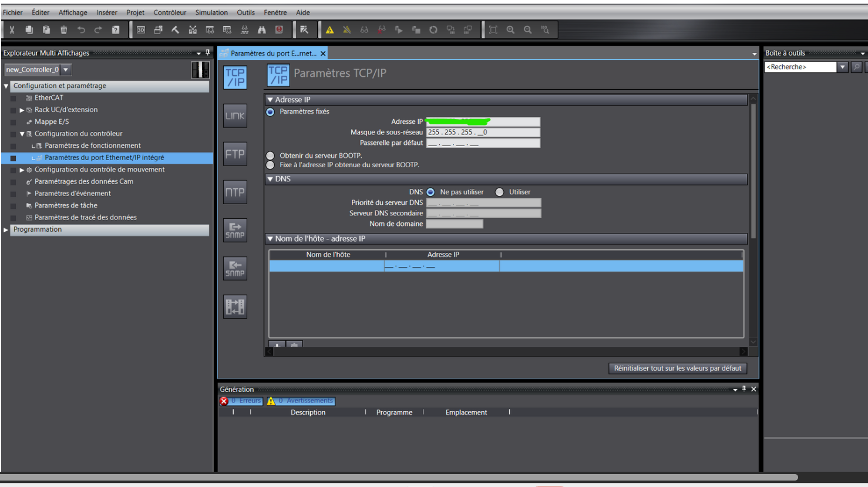This screenshot has height=487, width=868.
Task: Open the NTP settings icon
Action: pyautogui.click(x=235, y=192)
